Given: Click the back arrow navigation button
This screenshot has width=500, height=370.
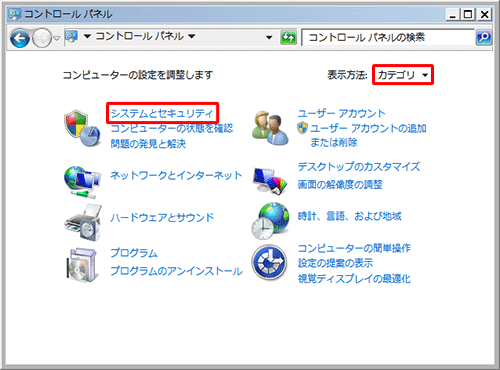Looking at the screenshot, I should pos(20,38).
